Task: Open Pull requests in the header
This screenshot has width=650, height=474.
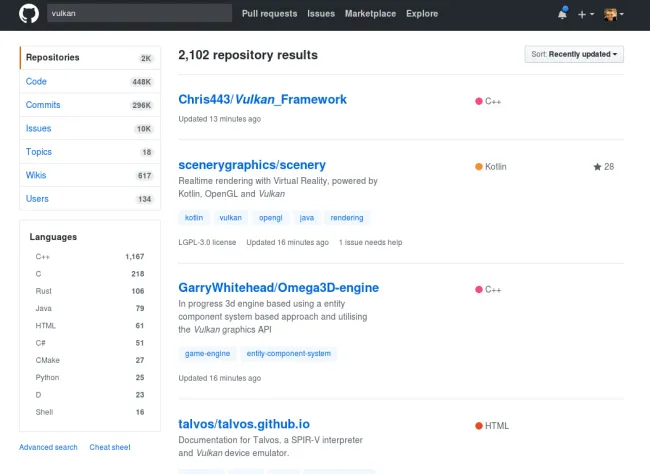Action: 269,14
